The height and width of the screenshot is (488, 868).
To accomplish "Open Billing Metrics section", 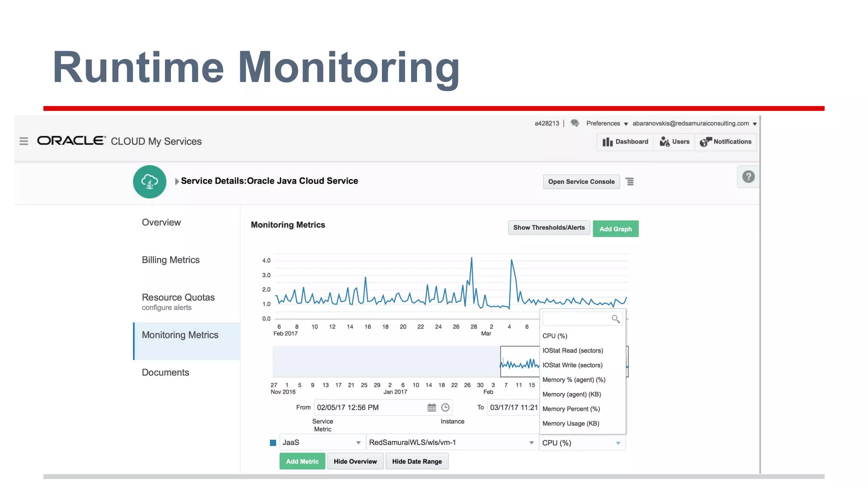I will pyautogui.click(x=170, y=260).
